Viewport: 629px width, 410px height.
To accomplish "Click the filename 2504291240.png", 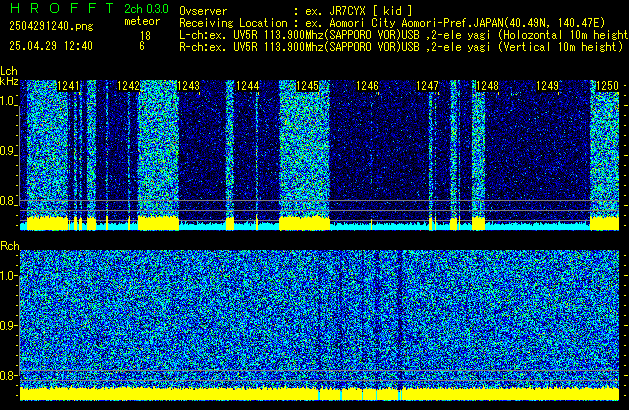I will coord(51,26).
